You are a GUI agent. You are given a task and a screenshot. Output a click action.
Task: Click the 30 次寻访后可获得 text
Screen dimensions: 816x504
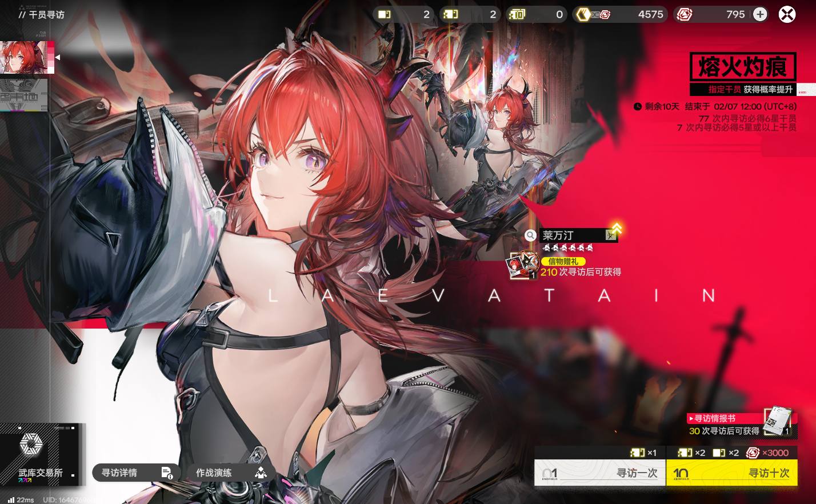[724, 431]
